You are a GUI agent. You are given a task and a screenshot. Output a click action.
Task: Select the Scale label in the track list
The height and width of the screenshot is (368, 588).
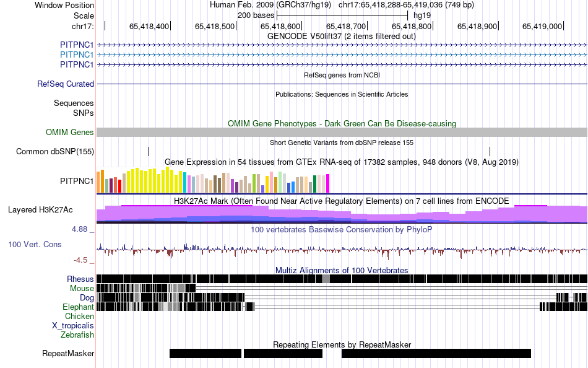[x=84, y=15]
